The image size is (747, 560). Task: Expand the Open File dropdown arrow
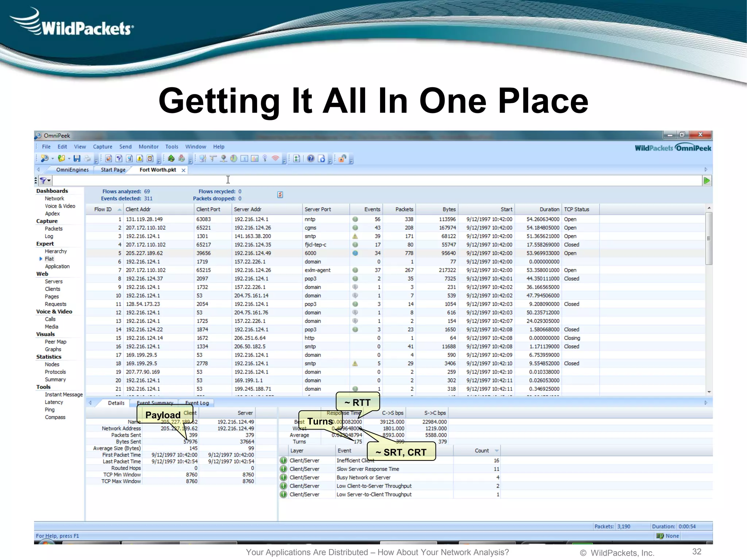[69, 159]
